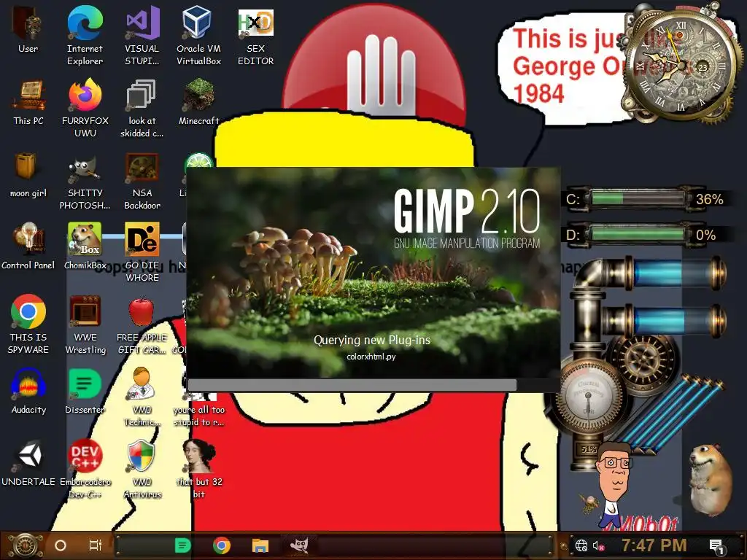Open the 'look at skidded c...' icon
This screenshot has height=560, width=747.
coord(142,108)
